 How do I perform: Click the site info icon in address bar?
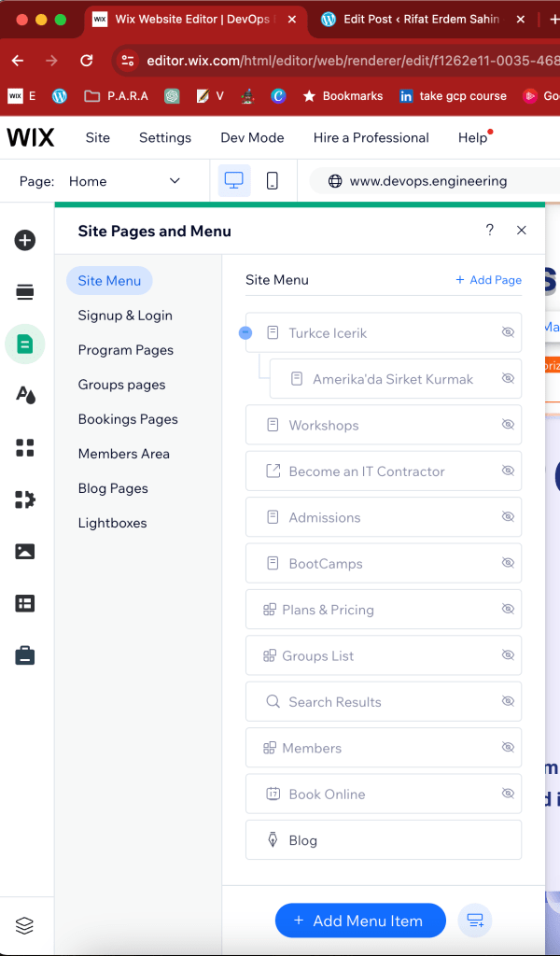[x=127, y=61]
